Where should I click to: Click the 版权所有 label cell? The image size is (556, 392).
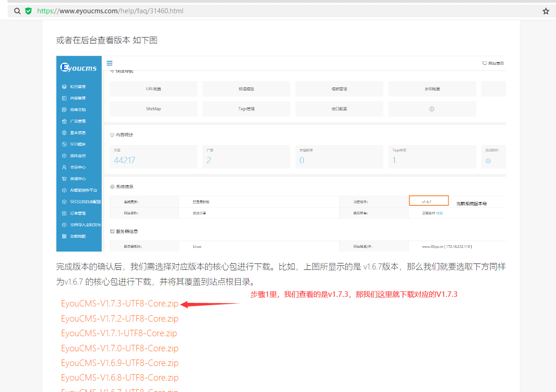click(x=374, y=213)
